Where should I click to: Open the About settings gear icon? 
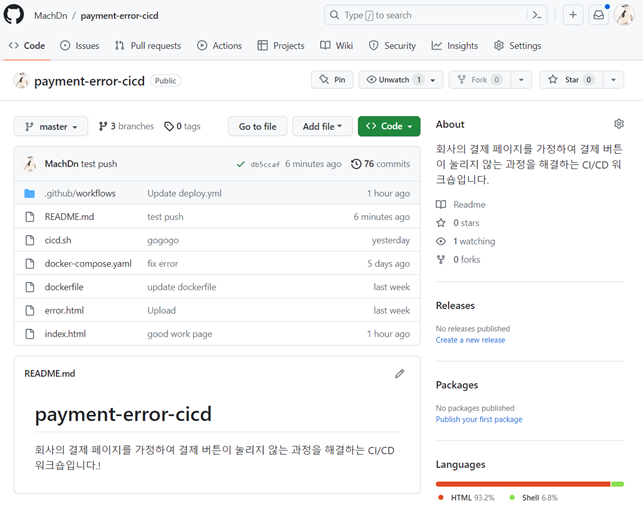619,124
